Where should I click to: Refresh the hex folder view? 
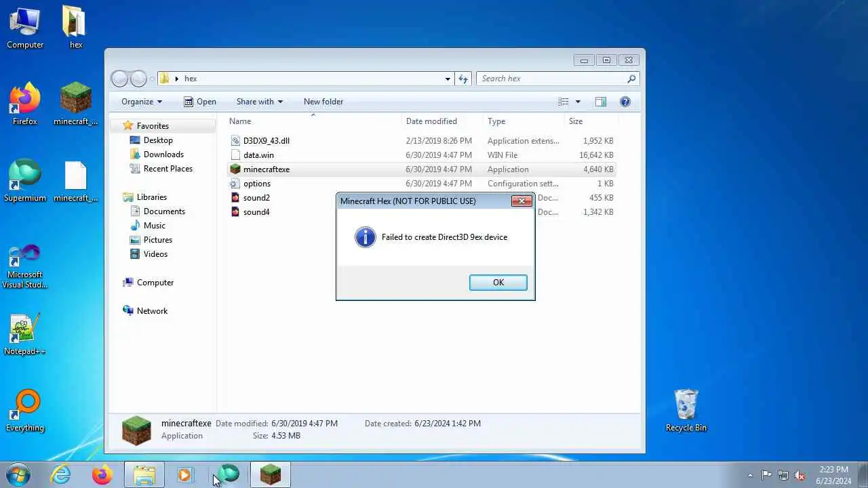[x=463, y=79]
